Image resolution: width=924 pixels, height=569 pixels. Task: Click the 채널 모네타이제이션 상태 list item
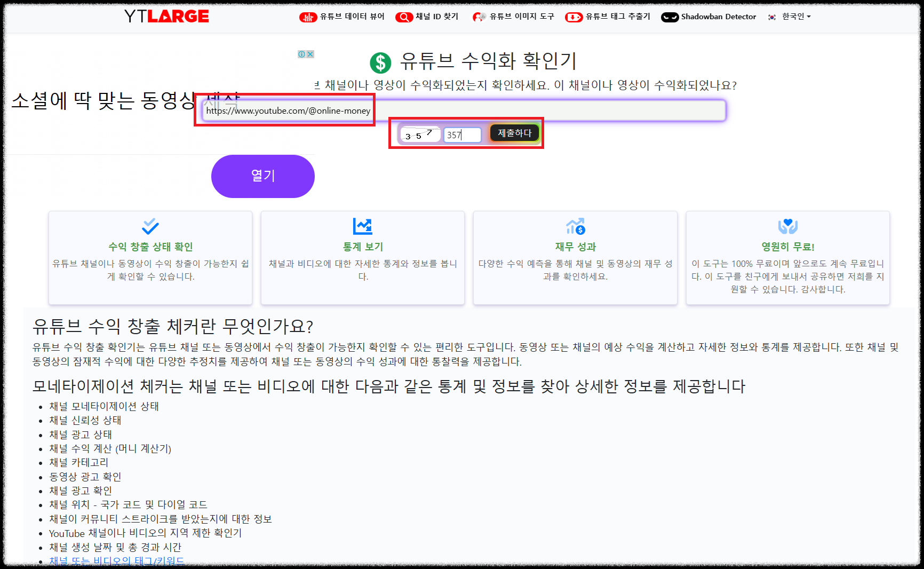click(104, 406)
